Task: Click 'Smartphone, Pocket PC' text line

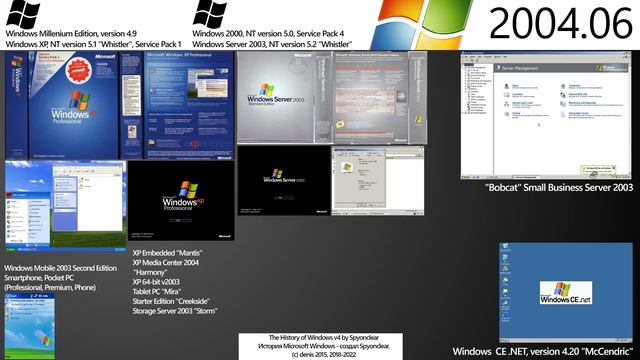Action: coord(39,278)
